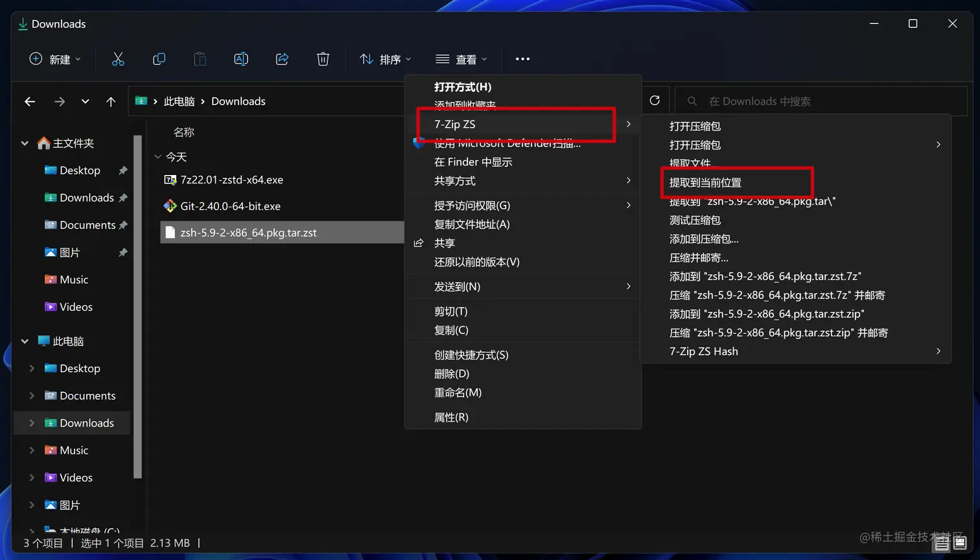The width and height of the screenshot is (980, 560).
Task: Choose 添加到 zsh-5.9-2-x86_64.pkg.tar.zst.zip entry
Action: [x=795, y=314]
